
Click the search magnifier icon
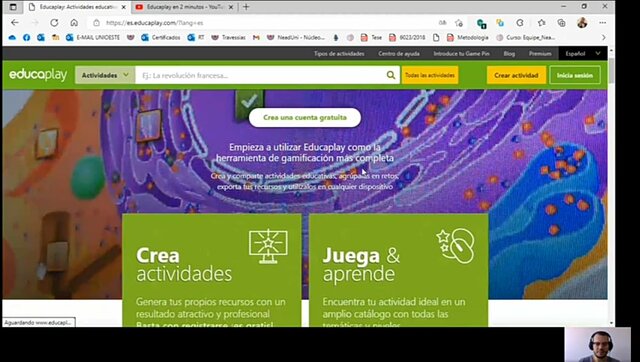391,75
